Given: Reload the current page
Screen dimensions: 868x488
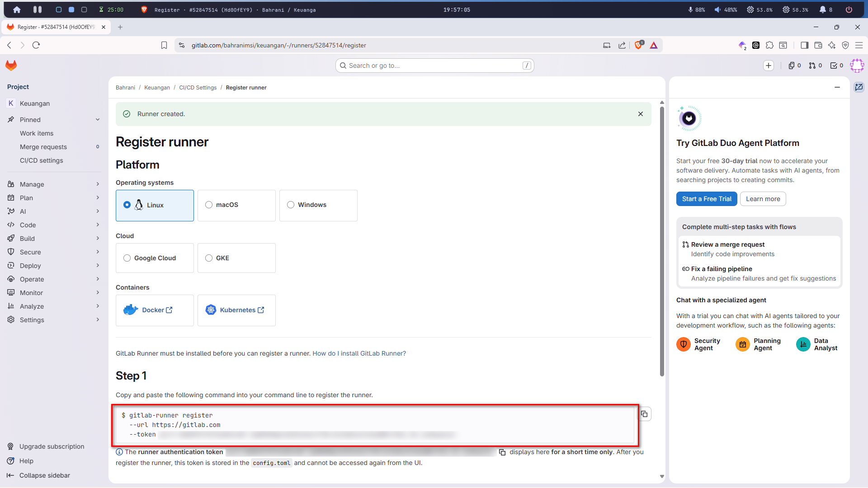Looking at the screenshot, I should pyautogui.click(x=36, y=45).
